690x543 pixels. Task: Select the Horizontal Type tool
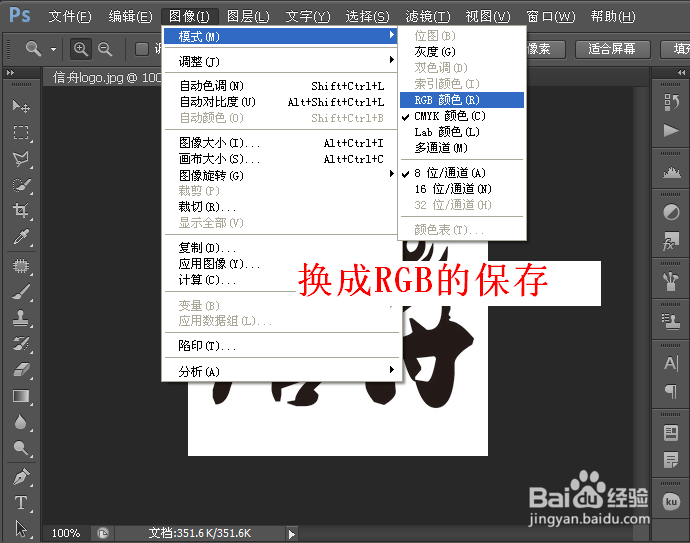point(21,503)
